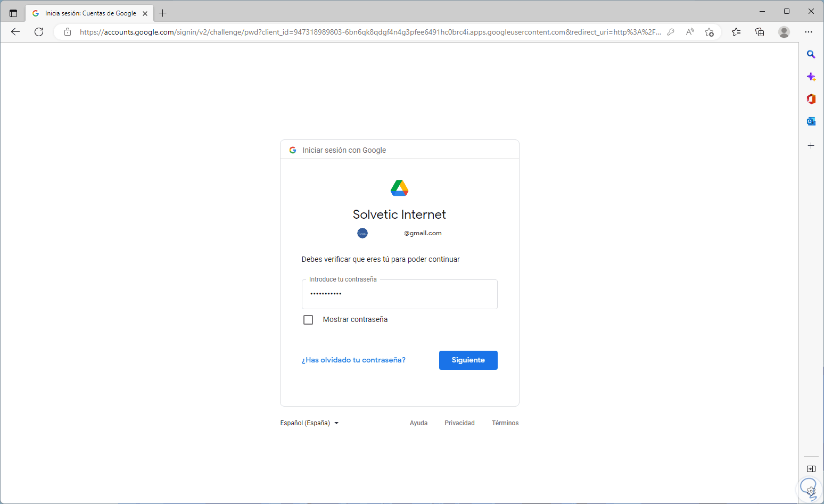Click the Solvetic Internet heading
The width and height of the screenshot is (824, 504).
[x=399, y=214]
